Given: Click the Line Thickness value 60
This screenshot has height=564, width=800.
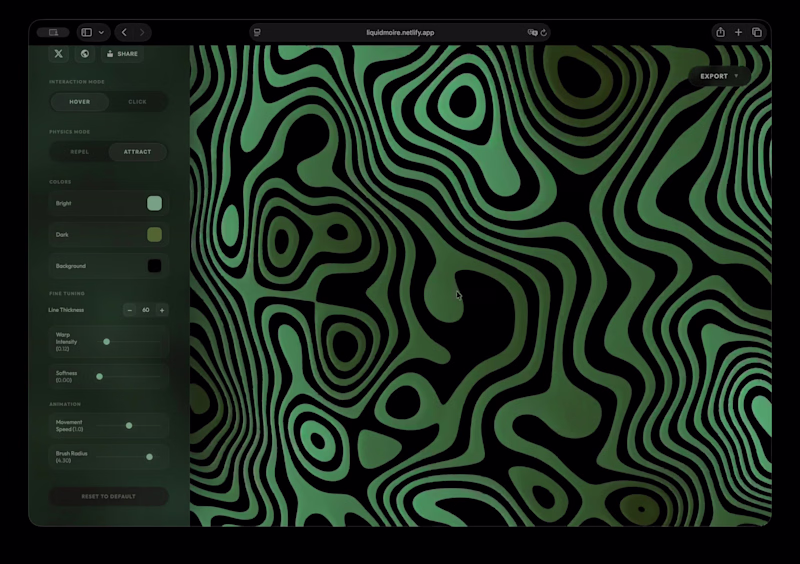Looking at the screenshot, I should (146, 310).
